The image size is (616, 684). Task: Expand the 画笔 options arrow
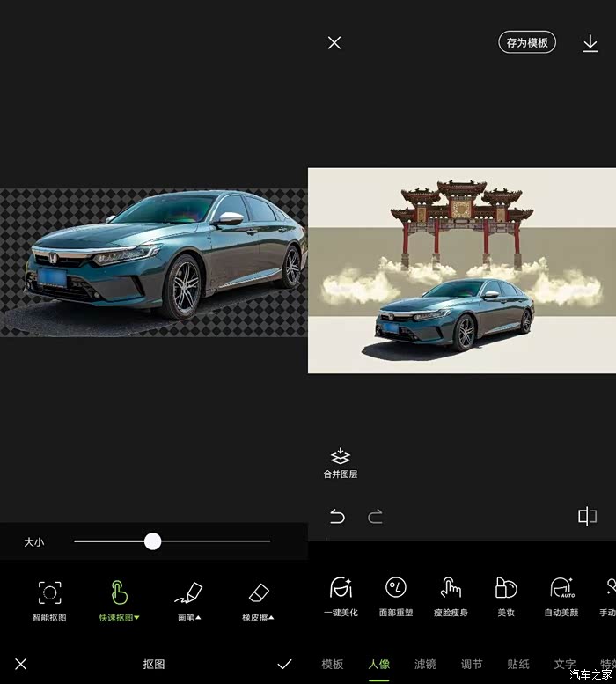click(198, 618)
